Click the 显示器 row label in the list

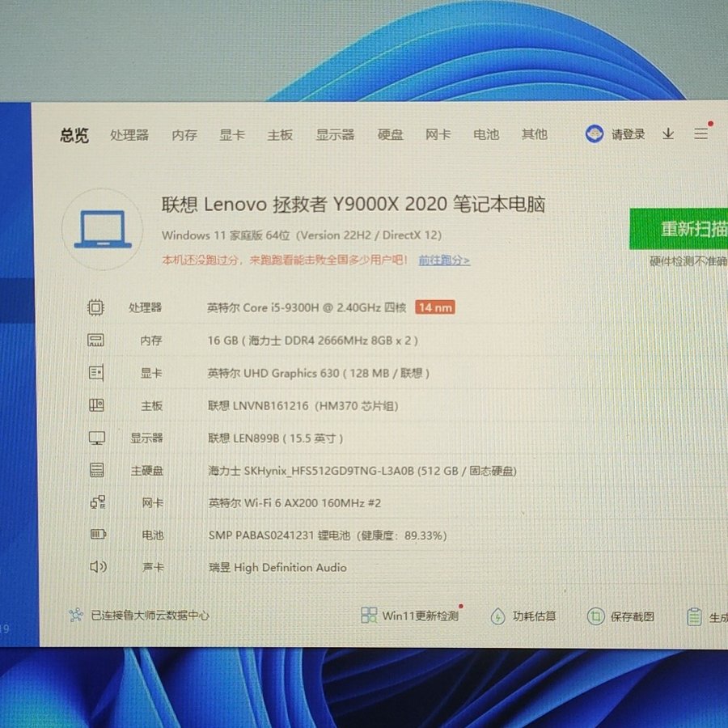pyautogui.click(x=146, y=438)
